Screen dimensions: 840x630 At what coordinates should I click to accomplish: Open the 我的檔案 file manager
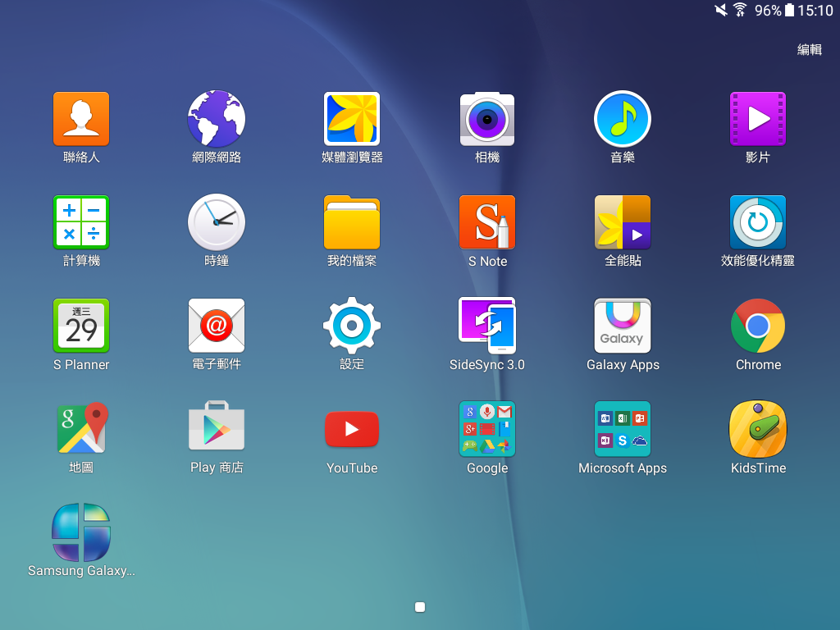click(352, 222)
